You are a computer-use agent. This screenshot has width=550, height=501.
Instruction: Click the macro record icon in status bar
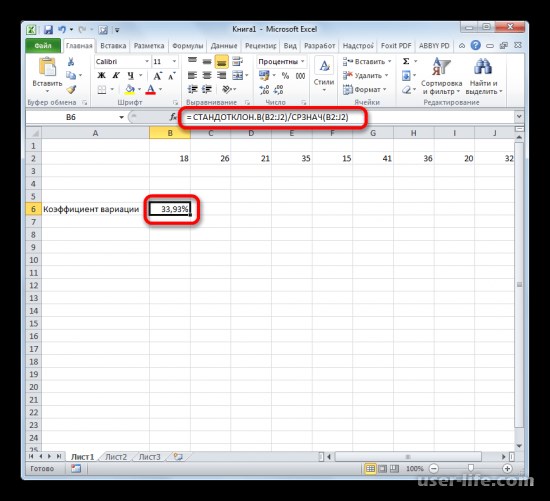(x=76, y=468)
